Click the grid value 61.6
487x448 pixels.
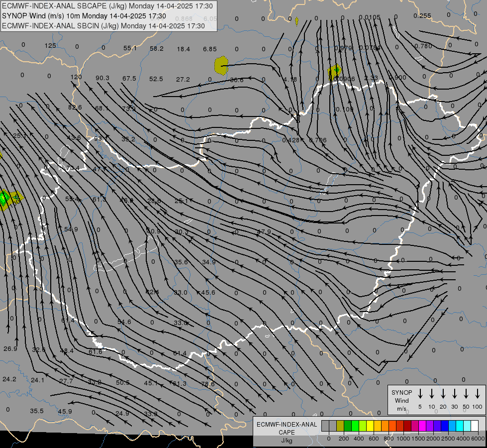pos(96,351)
